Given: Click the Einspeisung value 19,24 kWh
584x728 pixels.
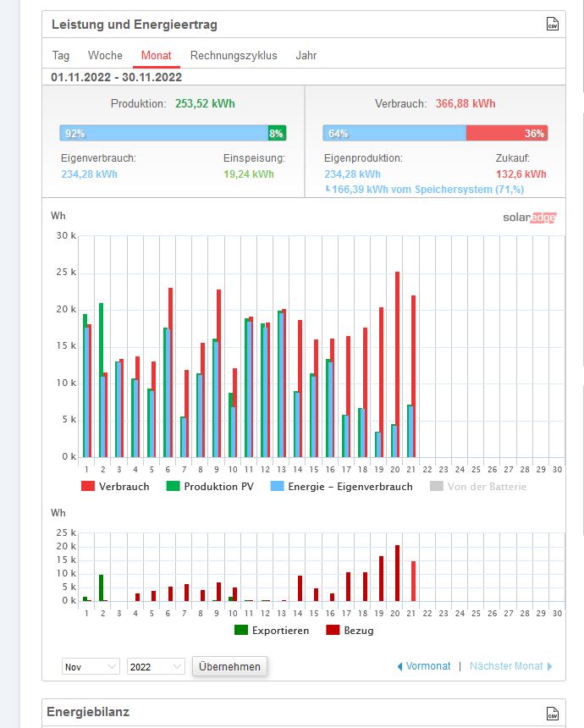Looking at the screenshot, I should [x=248, y=174].
